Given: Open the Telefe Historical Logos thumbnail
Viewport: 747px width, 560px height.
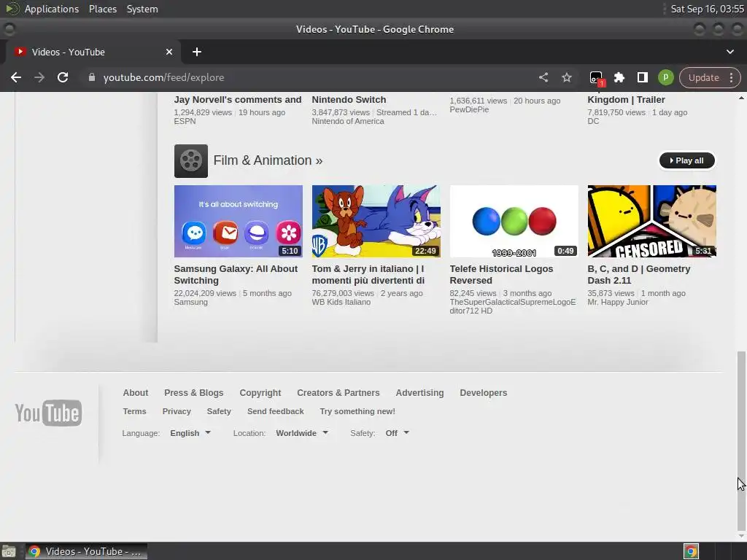Looking at the screenshot, I should click(x=514, y=221).
